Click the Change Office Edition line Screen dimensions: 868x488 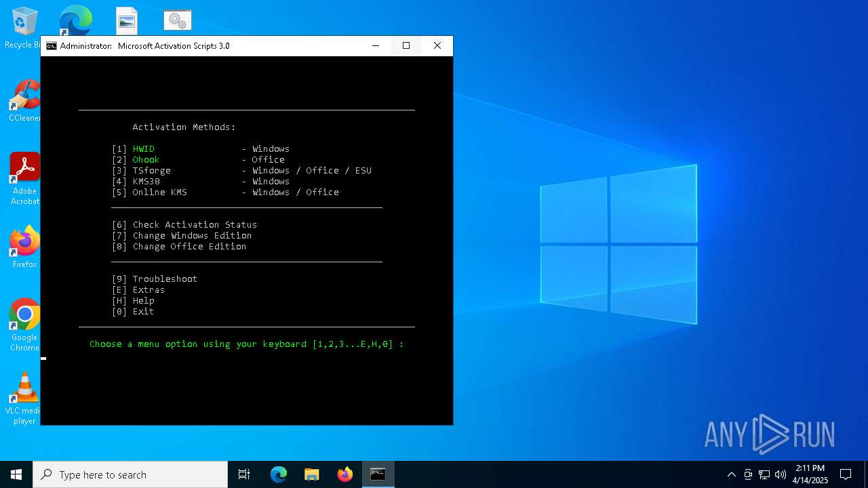click(179, 247)
